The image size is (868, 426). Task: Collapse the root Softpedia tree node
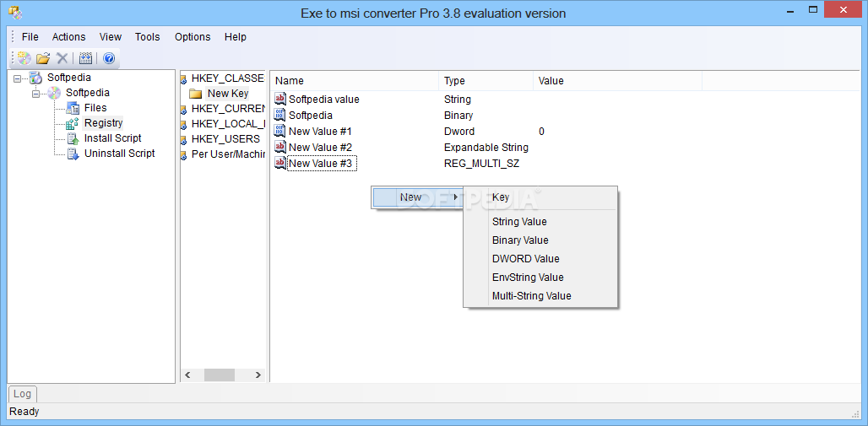click(17, 78)
